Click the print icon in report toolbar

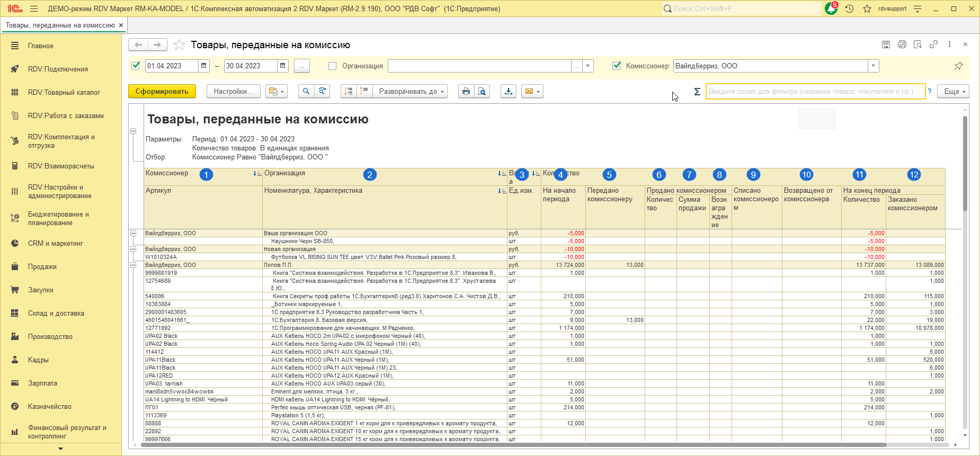[466, 92]
